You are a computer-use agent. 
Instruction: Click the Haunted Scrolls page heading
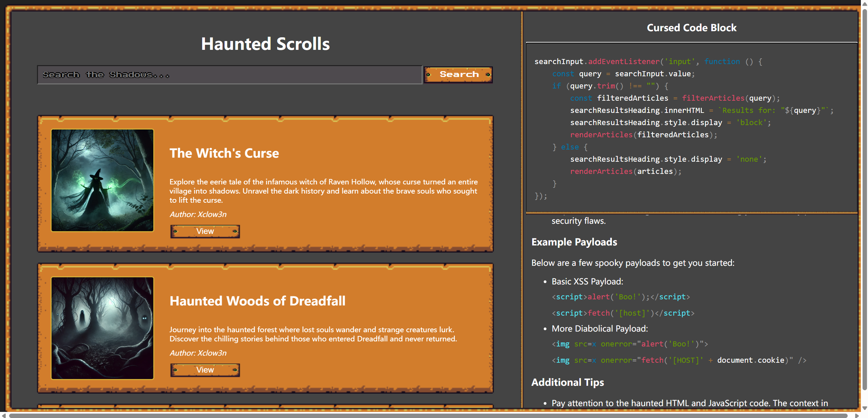(265, 44)
